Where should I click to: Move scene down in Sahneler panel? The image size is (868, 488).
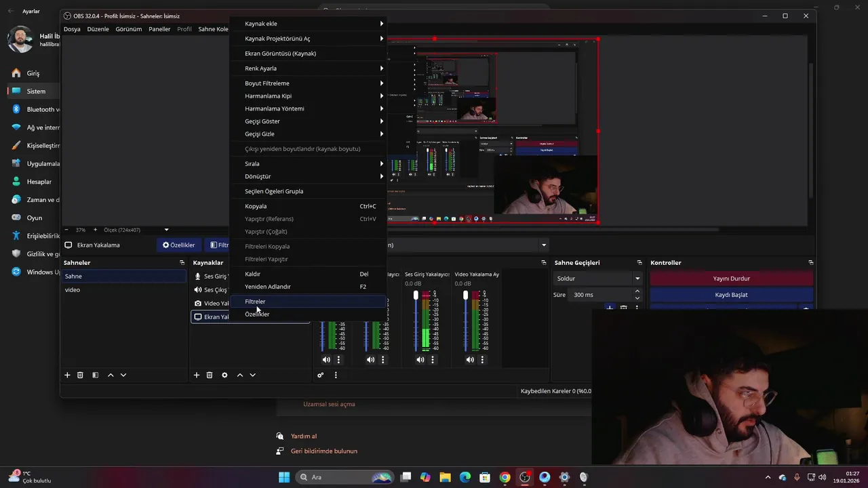coord(123,375)
